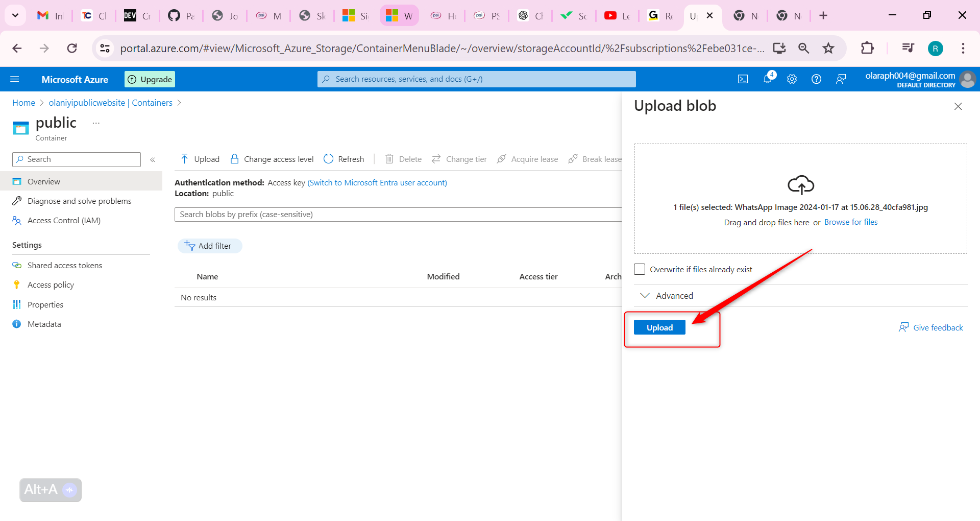The width and height of the screenshot is (980, 521).
Task: Open portal settings gear
Action: click(792, 79)
